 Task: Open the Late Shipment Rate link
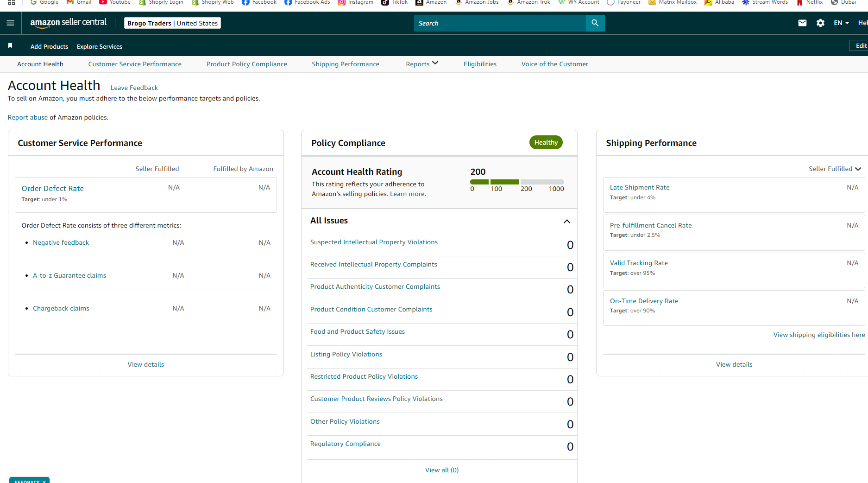click(640, 187)
